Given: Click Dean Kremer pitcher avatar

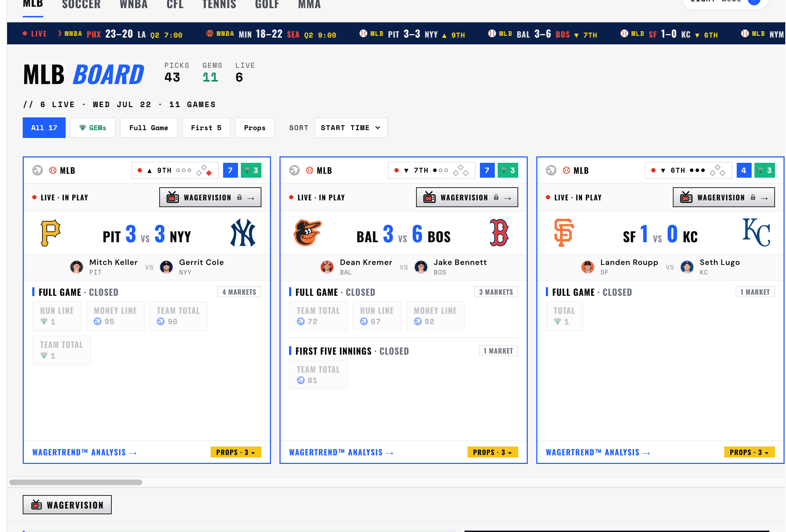Looking at the screenshot, I should point(327,267).
